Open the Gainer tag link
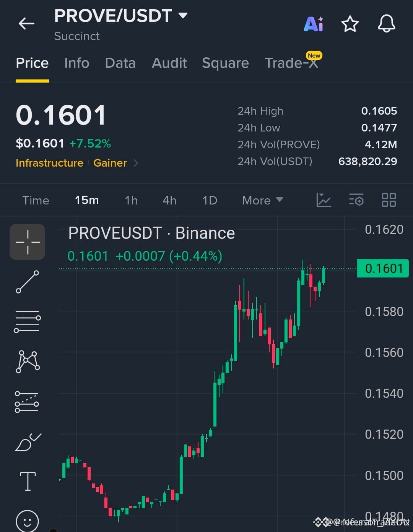The image size is (413, 532). tap(110, 163)
